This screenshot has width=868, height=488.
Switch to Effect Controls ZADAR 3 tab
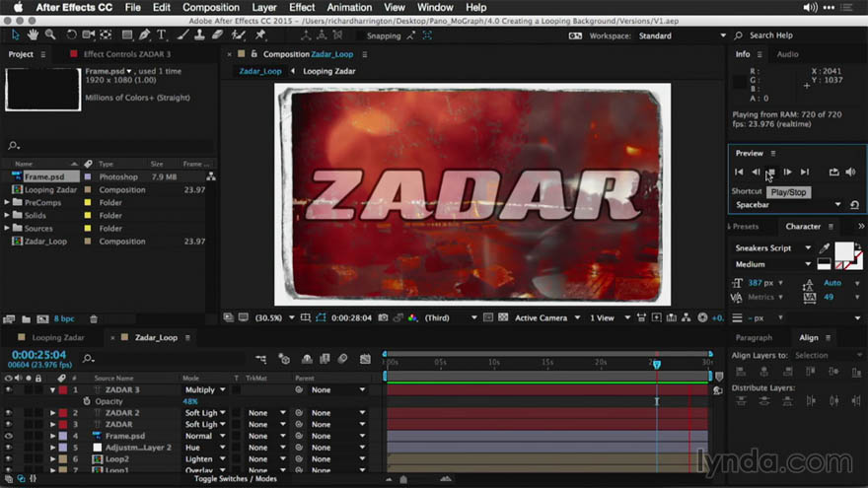point(127,54)
